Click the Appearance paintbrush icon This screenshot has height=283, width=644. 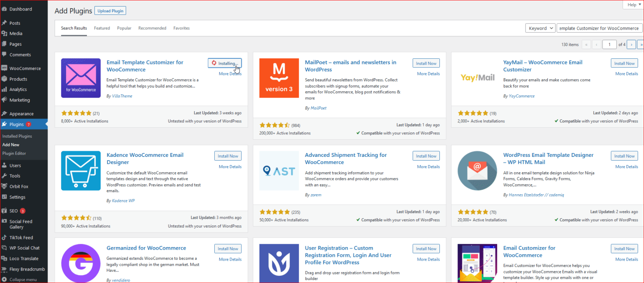(4, 113)
